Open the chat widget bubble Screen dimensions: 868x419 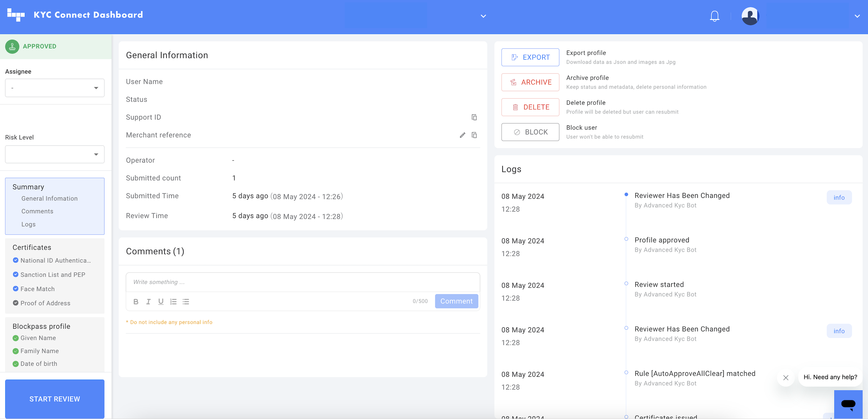point(848,404)
